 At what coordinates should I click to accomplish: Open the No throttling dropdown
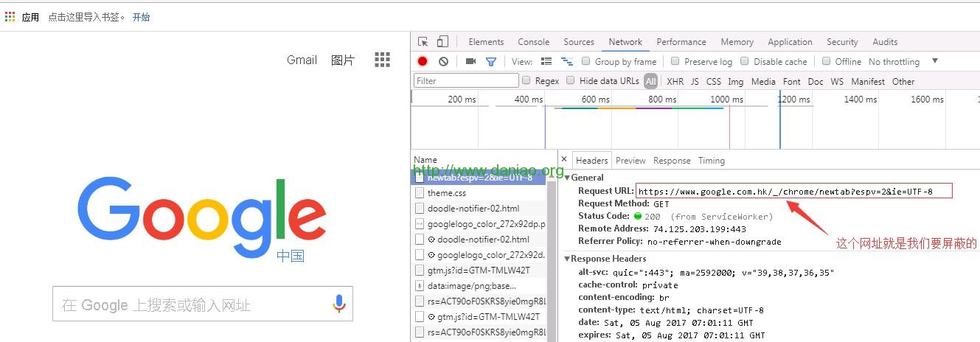[903, 62]
